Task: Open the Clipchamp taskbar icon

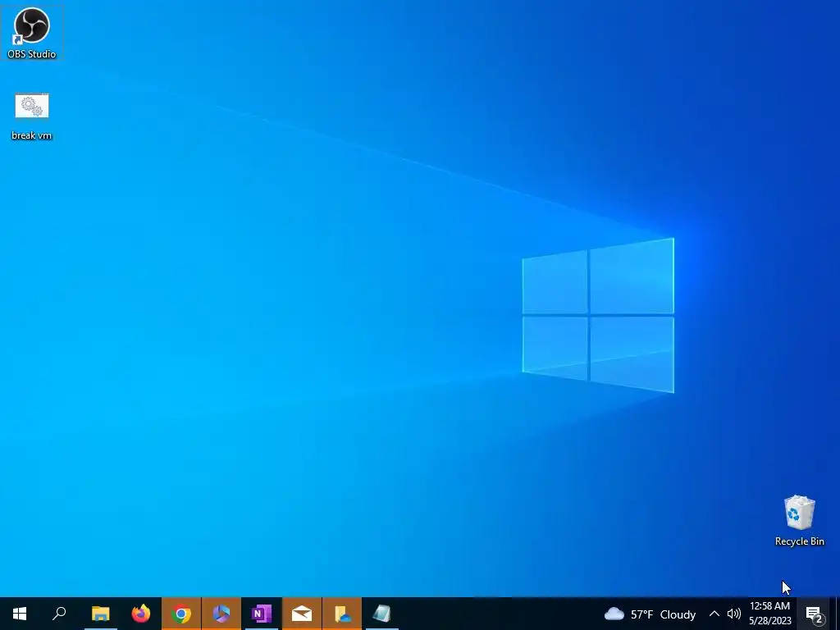Action: [221, 614]
